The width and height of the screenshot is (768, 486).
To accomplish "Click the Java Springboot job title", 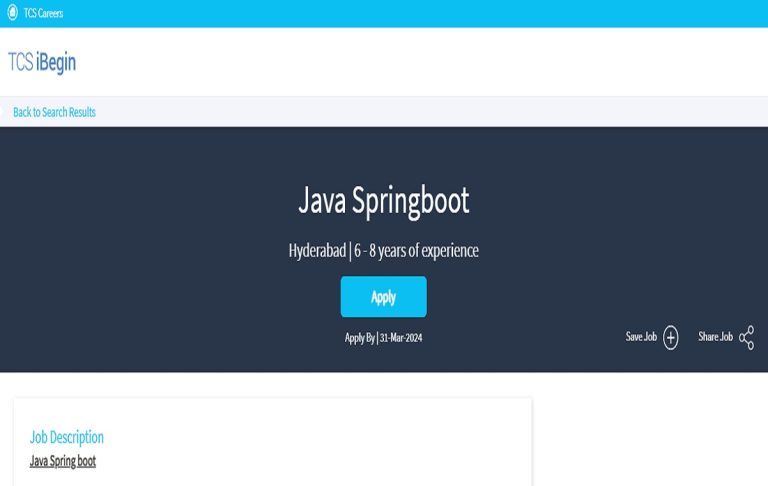I will [x=384, y=200].
